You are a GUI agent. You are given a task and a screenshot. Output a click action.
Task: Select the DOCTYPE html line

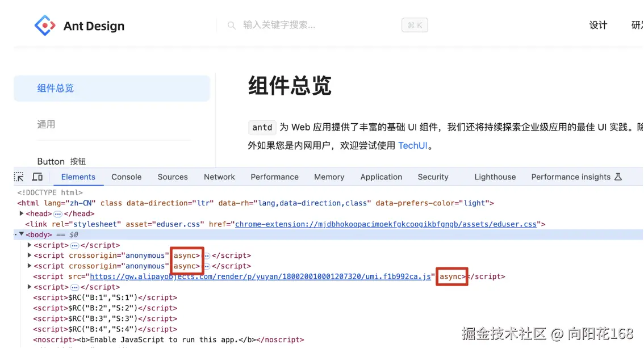pos(50,192)
